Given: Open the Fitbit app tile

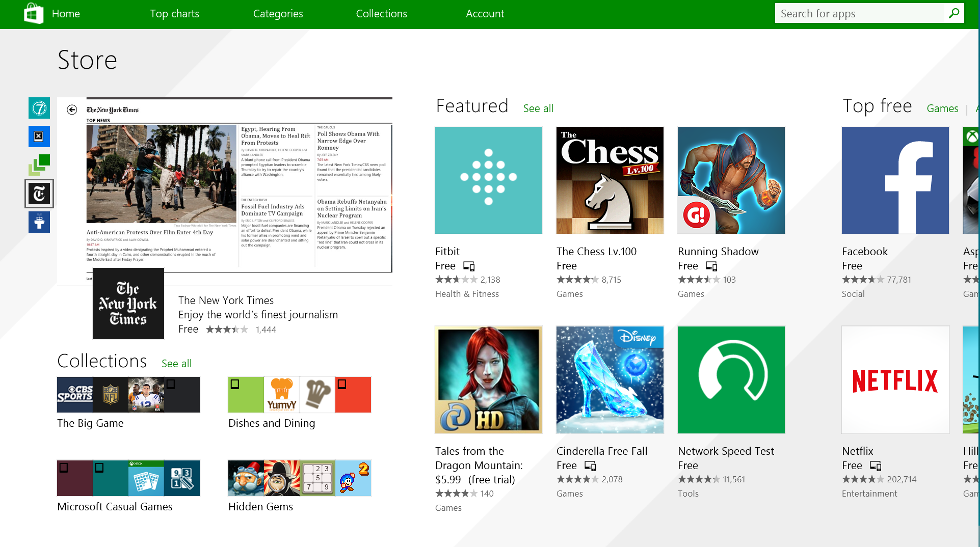Looking at the screenshot, I should [489, 180].
